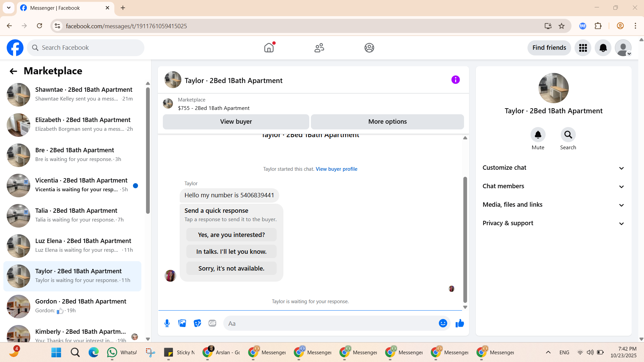644x362 pixels.
Task: Select the Messenger | Facebook browser tab
Action: pos(65,8)
